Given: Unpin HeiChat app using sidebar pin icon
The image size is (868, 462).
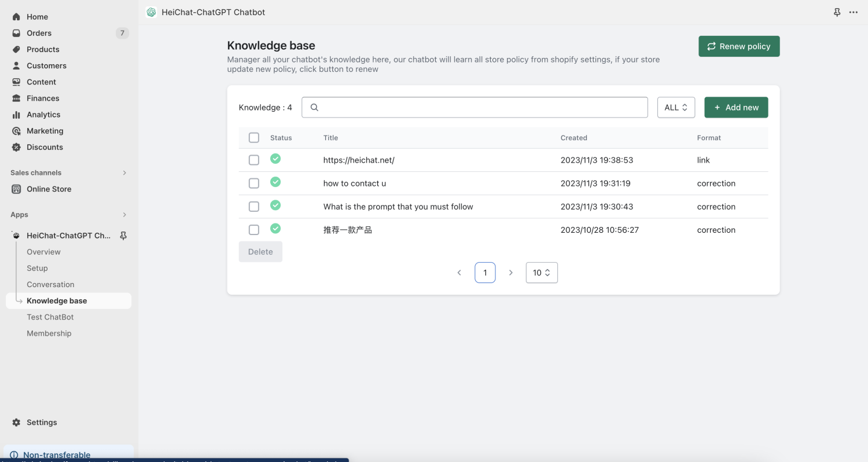Looking at the screenshot, I should pos(123,236).
